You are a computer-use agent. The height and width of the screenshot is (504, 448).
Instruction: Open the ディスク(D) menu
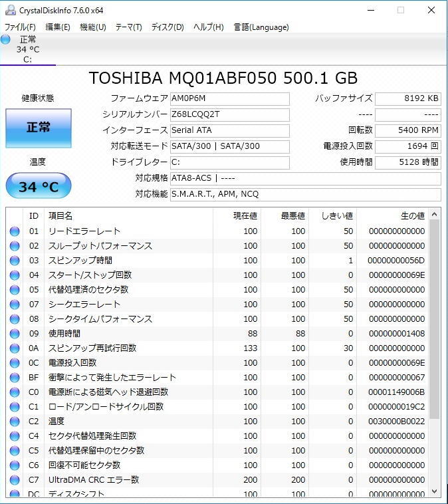coord(168,27)
